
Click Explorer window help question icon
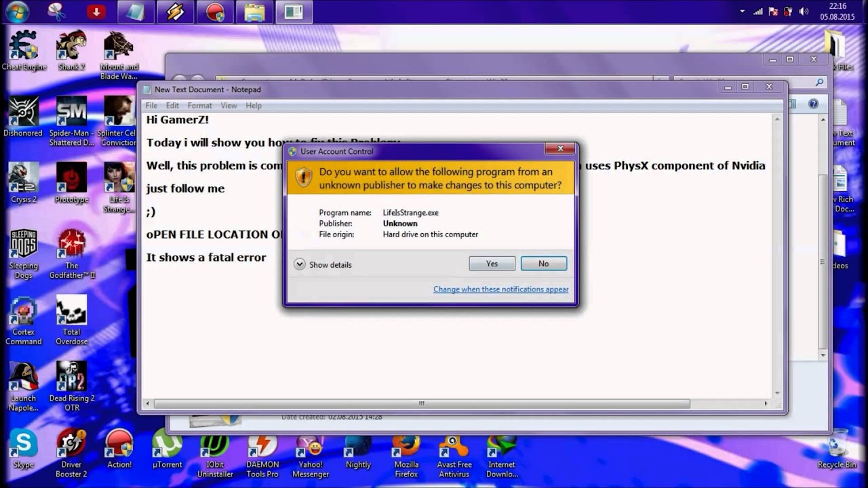click(813, 104)
